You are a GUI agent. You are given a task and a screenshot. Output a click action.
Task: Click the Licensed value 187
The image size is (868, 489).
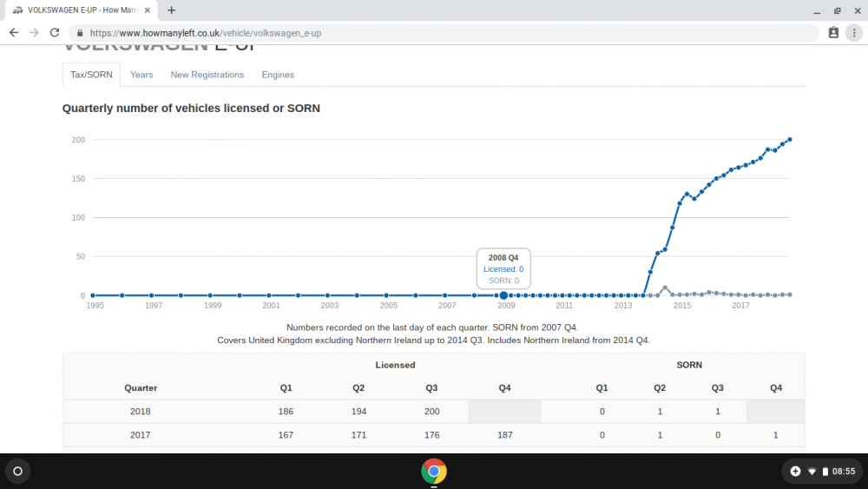(505, 435)
